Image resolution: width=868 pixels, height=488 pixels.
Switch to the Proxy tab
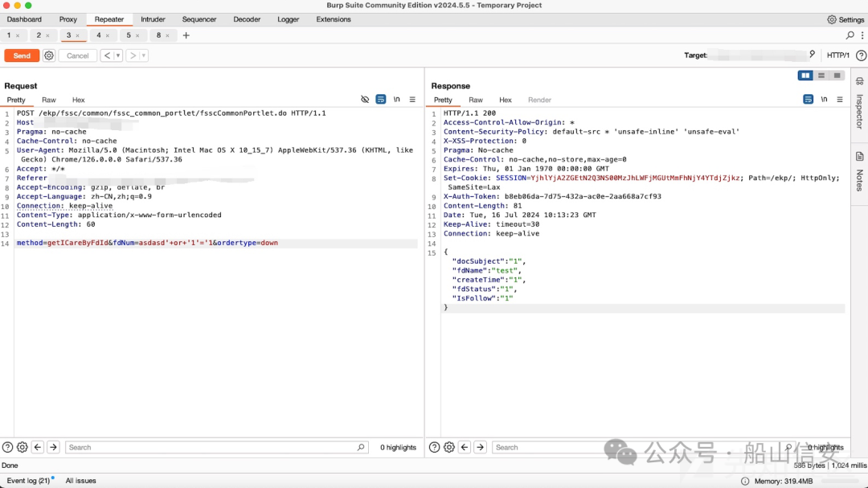(x=68, y=19)
